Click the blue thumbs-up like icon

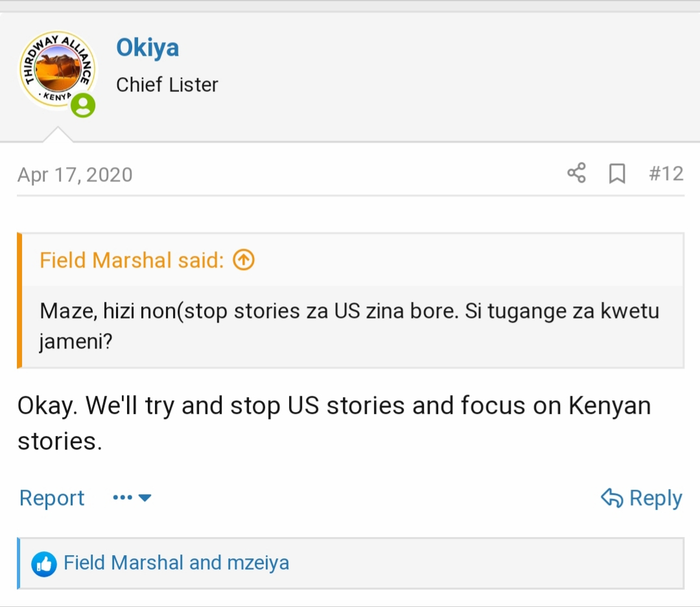(x=44, y=564)
